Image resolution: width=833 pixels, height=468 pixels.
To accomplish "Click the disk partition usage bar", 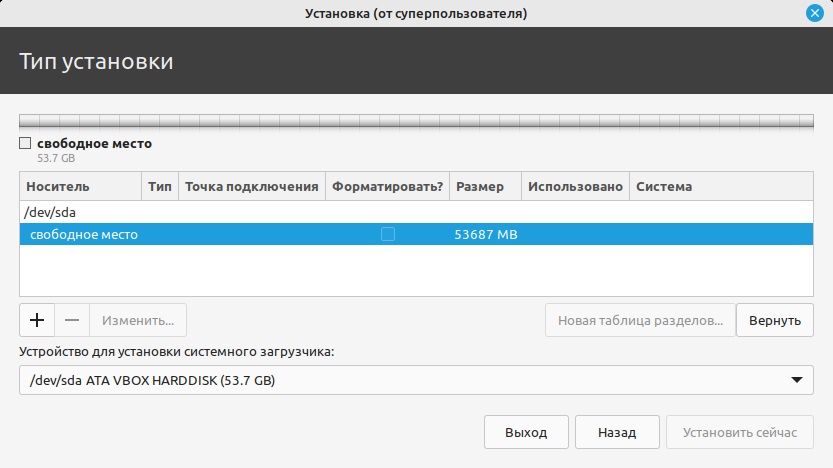I will point(416,120).
